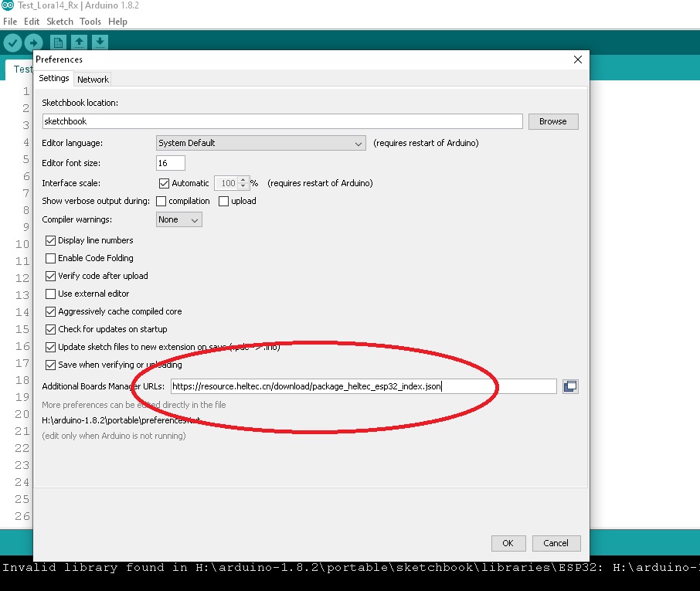Viewport: 700px width, 591px height.
Task: Enable verbose output during compilation
Action: [x=161, y=202]
